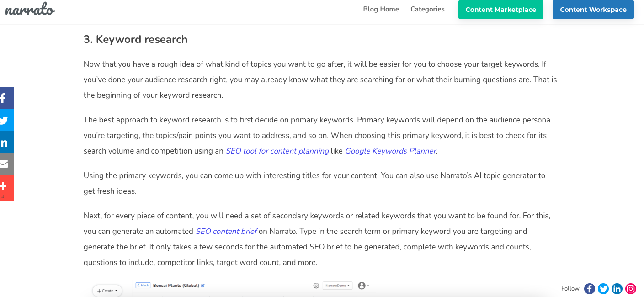
Task: Follow Narrato on Instagram
Action: (x=631, y=289)
